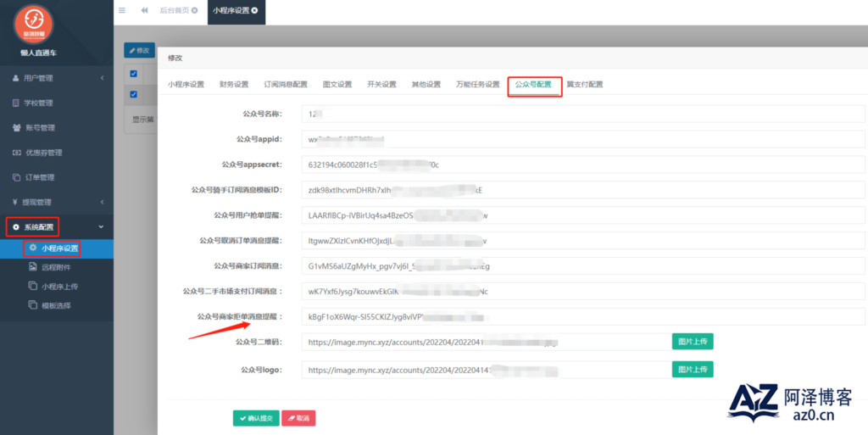This screenshot has height=435, width=868.
Task: Click the 公众号appsecret input field
Action: [x=583, y=165]
